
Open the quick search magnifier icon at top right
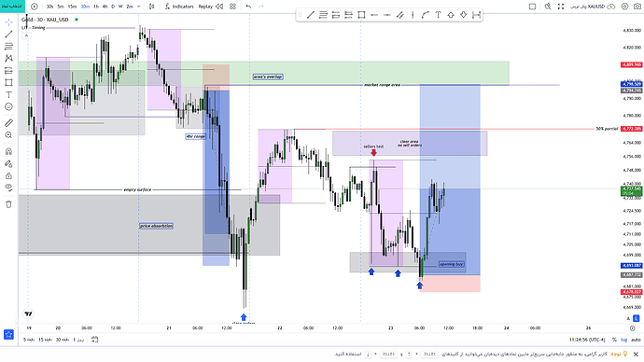pyautogui.click(x=548, y=7)
